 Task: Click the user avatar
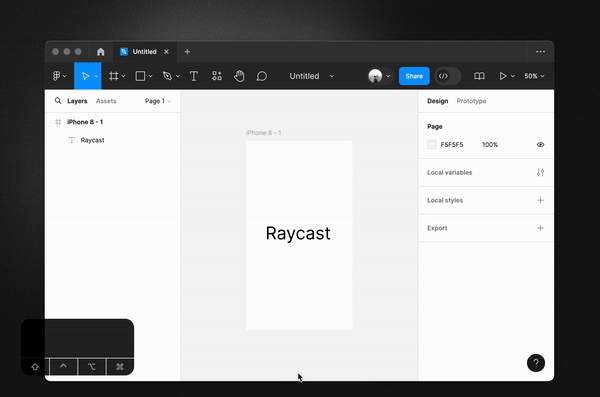pyautogui.click(x=375, y=76)
